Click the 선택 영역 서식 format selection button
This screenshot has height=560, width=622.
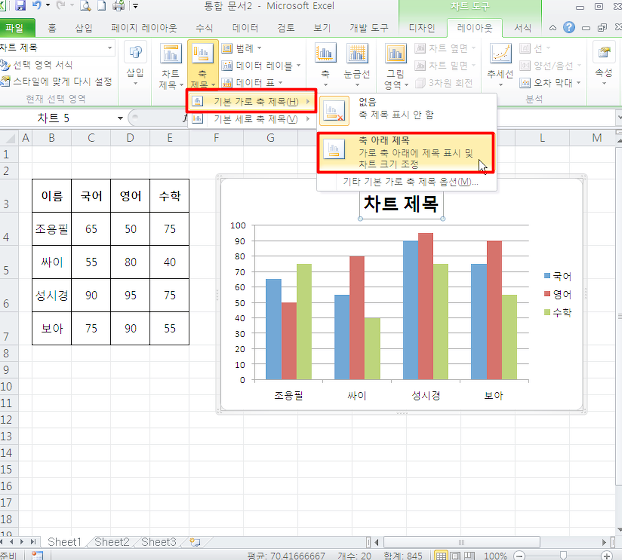36,65
